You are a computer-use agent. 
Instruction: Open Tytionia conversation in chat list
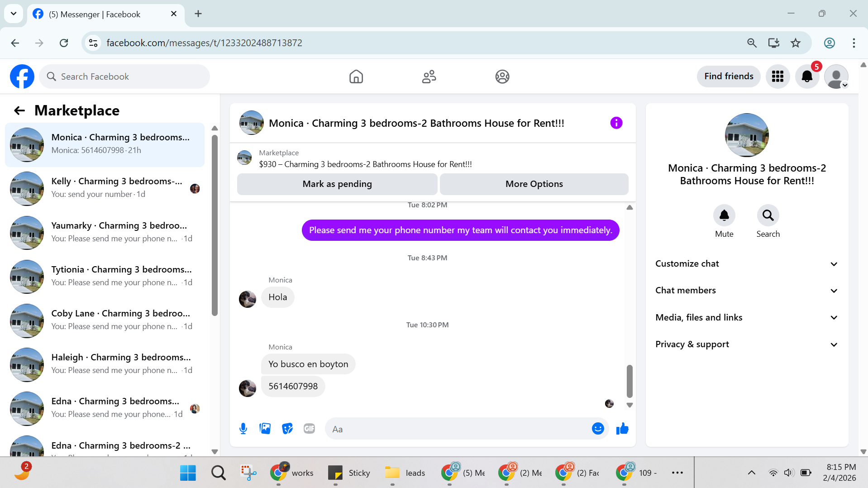pos(105,276)
